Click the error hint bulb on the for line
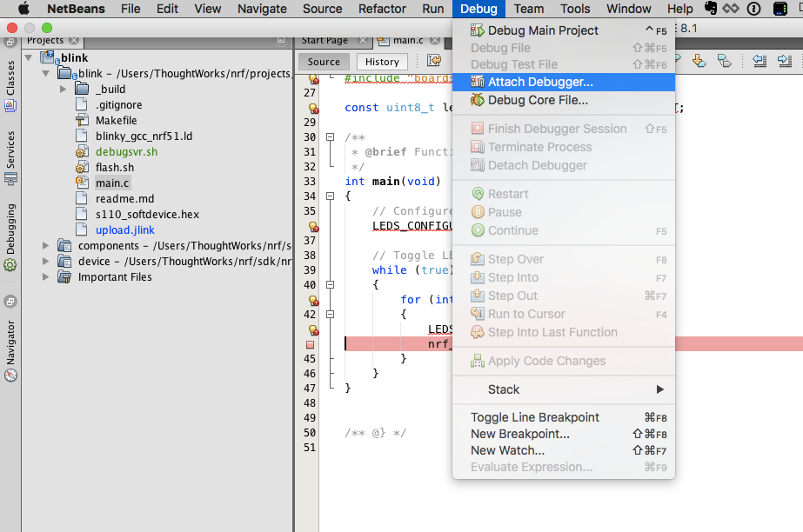The image size is (803, 532). (x=313, y=300)
